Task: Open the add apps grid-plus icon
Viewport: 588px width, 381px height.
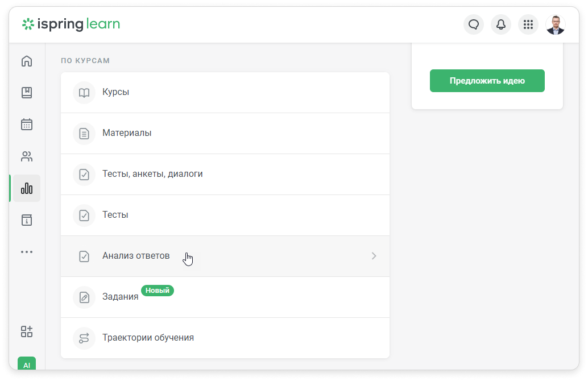Action: (x=27, y=332)
